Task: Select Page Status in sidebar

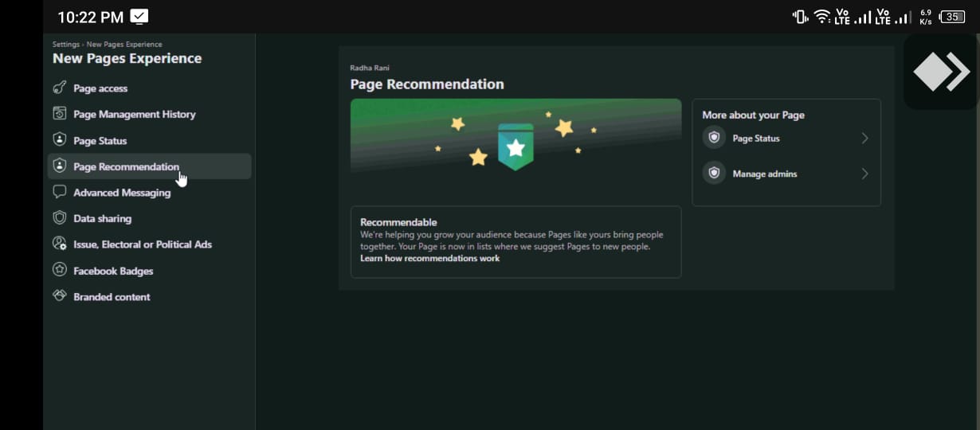Action: (150, 140)
